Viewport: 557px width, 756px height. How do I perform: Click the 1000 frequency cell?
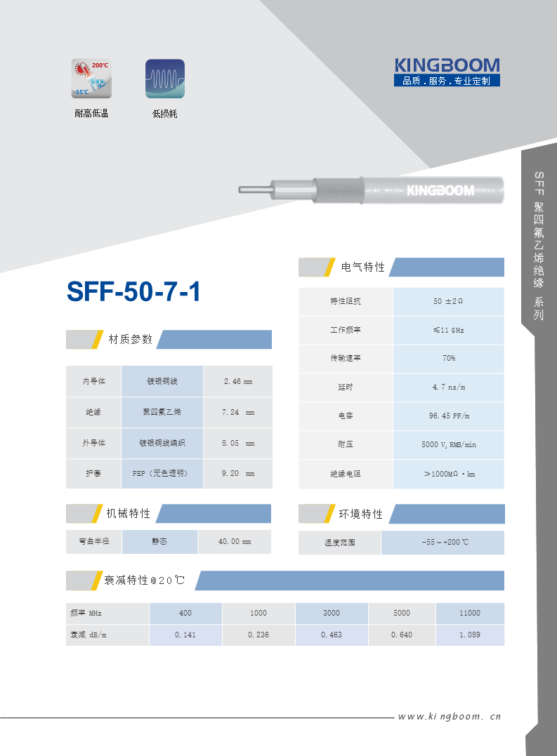tap(258, 614)
